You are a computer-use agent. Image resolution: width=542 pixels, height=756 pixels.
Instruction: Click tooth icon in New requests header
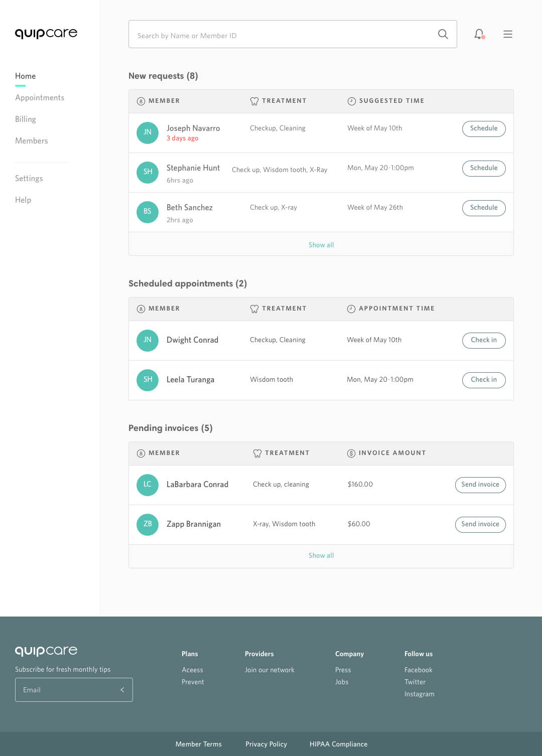254,101
